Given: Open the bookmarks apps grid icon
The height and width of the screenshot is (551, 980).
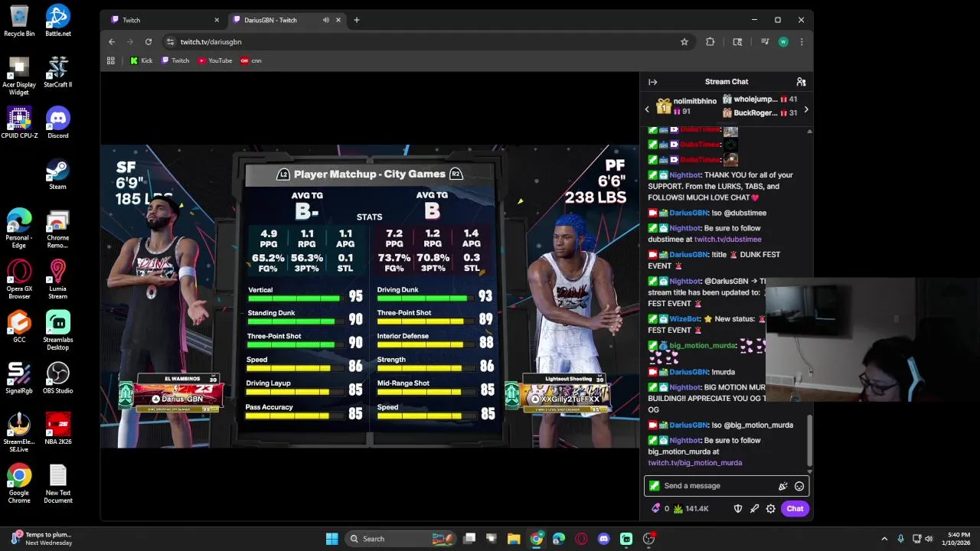Looking at the screenshot, I should tap(111, 60).
